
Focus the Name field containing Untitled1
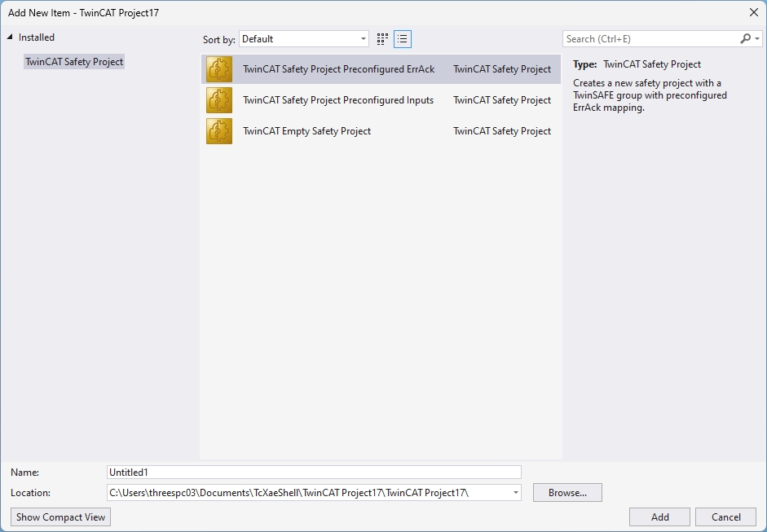tap(314, 473)
